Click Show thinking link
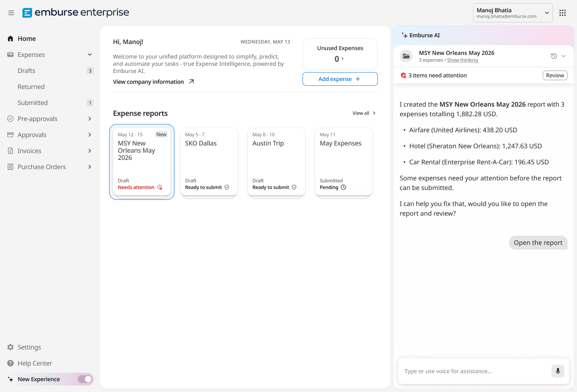This screenshot has height=392, width=577. pyautogui.click(x=462, y=60)
